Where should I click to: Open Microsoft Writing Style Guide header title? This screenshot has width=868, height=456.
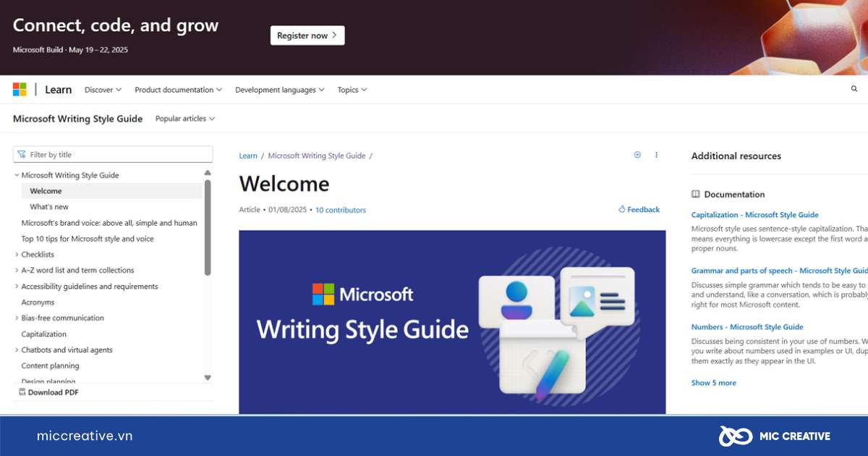(x=78, y=119)
